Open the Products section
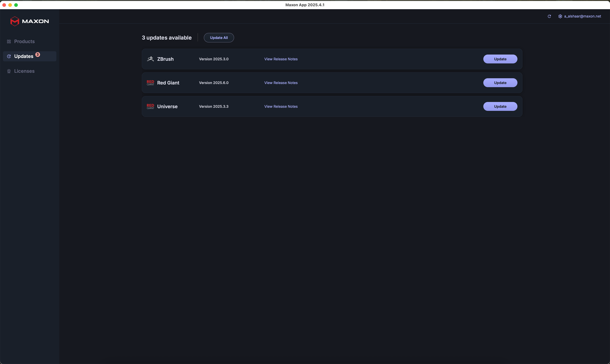 click(x=30, y=41)
